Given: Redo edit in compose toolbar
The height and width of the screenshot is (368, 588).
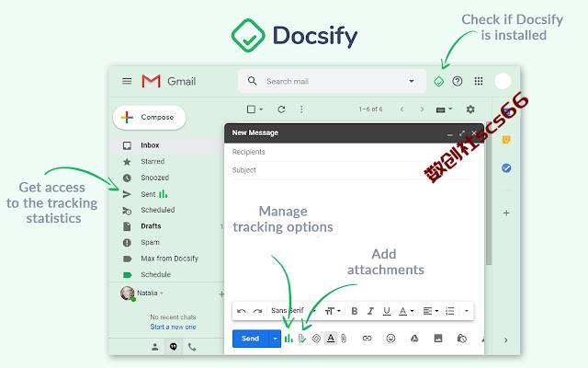Looking at the screenshot, I should point(257,311).
